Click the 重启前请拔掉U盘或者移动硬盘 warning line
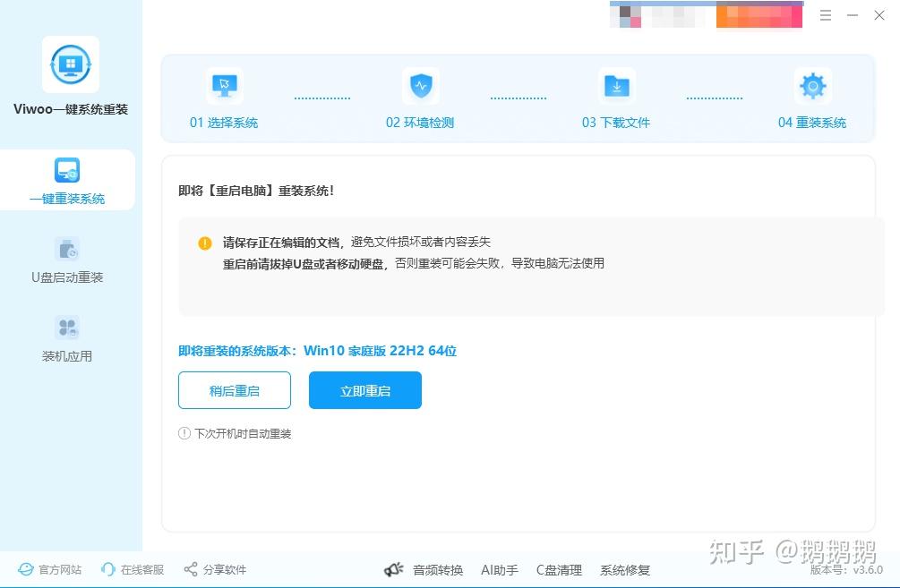The width and height of the screenshot is (900, 588). click(413, 264)
